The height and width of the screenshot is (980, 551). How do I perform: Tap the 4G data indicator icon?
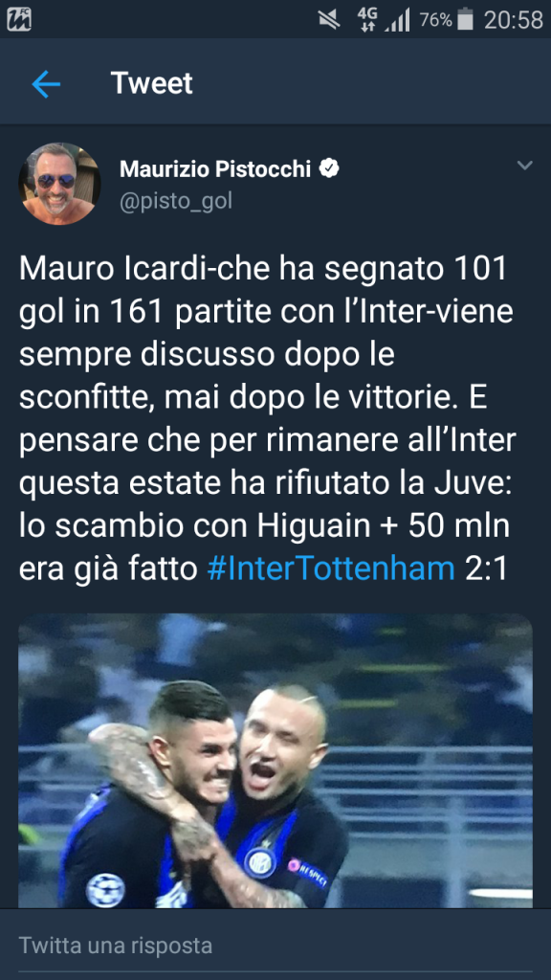pos(367,20)
